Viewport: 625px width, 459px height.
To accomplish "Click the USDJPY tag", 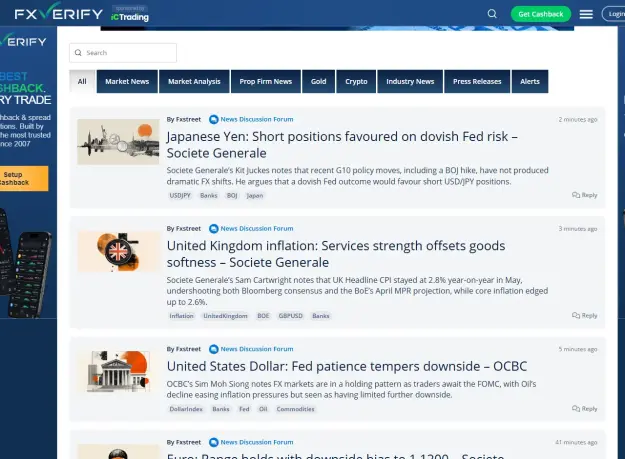I will (x=180, y=195).
